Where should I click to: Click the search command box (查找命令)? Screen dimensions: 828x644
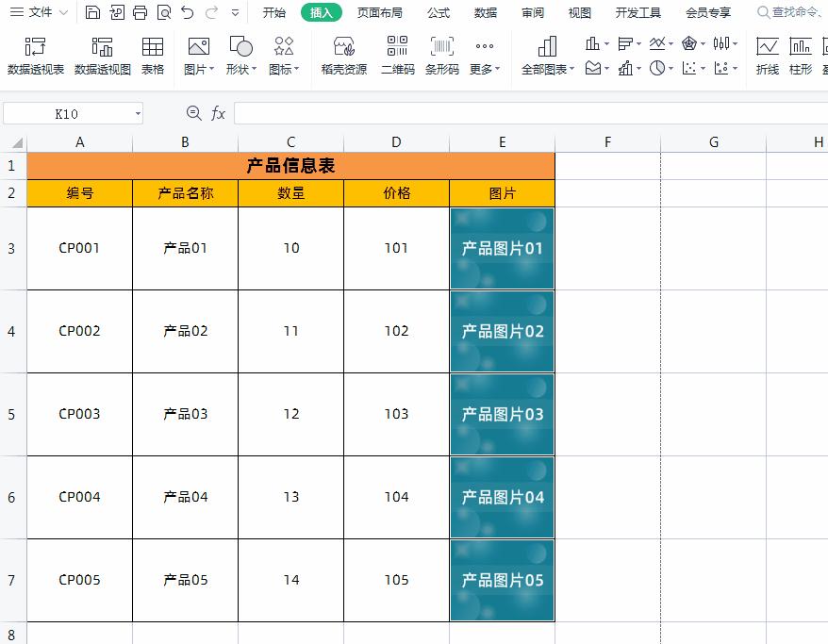click(x=792, y=13)
